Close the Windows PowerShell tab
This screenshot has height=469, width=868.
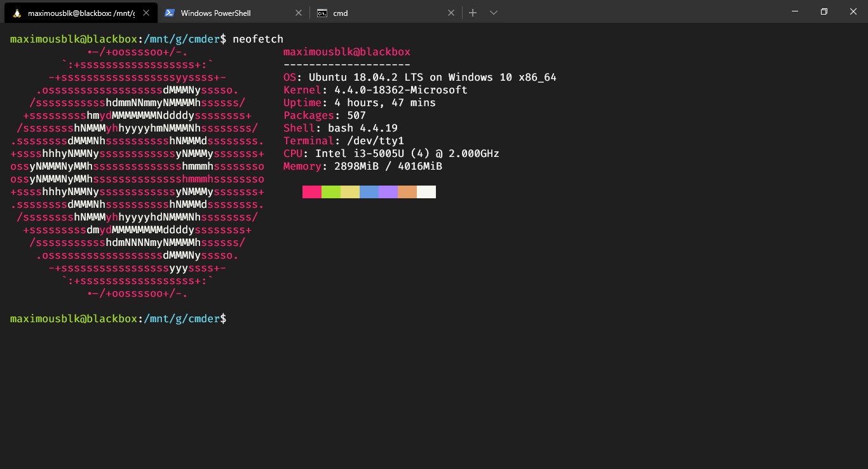[x=299, y=13]
